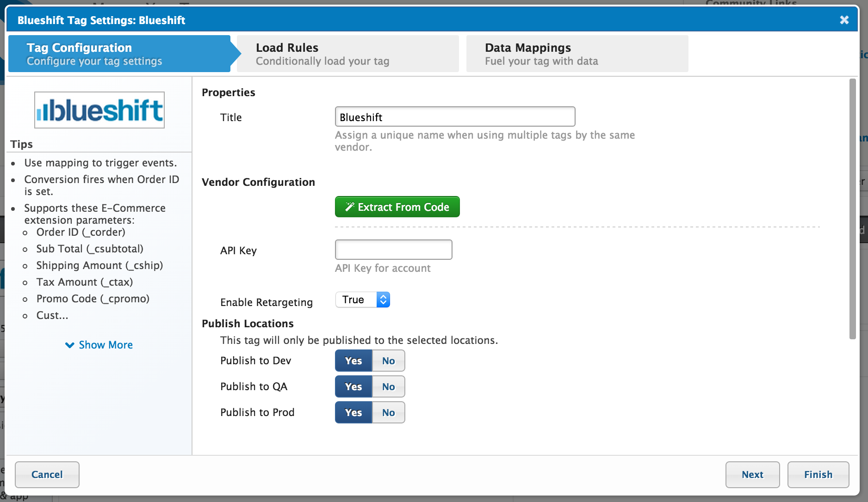Set Publish to QA to No
Image resolution: width=868 pixels, height=502 pixels.
pyautogui.click(x=389, y=386)
